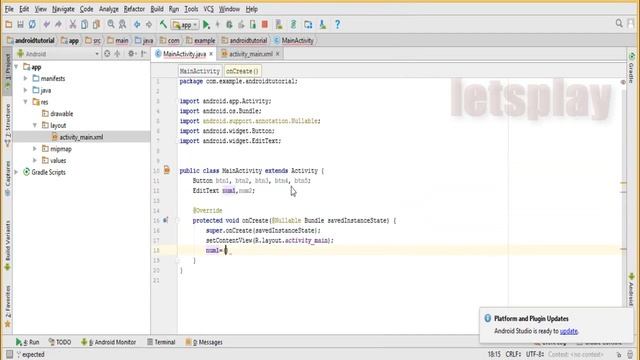The height and width of the screenshot is (360, 640).
Task: Toggle the Captures side panel
Action: click(7, 179)
